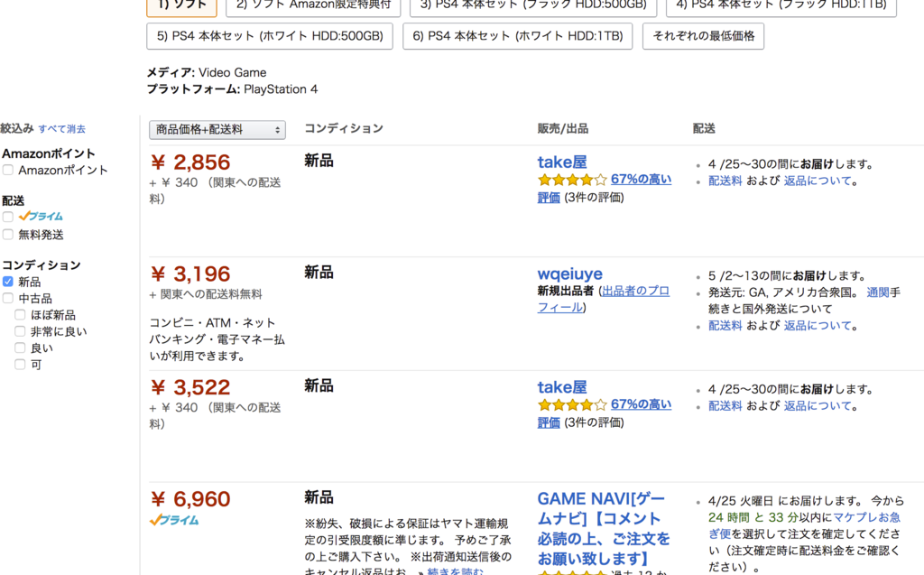Tick the ほぼ新品 checkbox

20,315
